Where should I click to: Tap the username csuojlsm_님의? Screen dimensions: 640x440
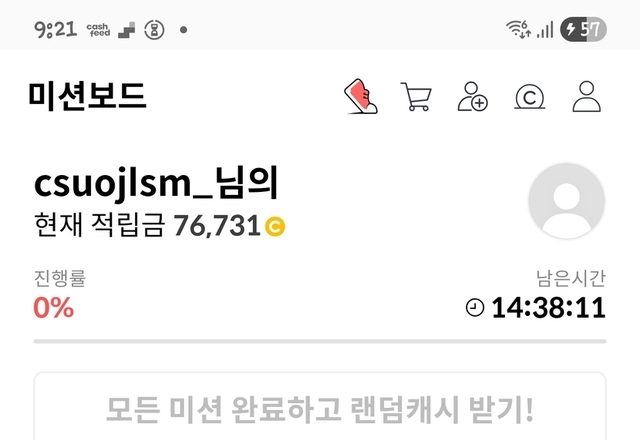point(156,183)
